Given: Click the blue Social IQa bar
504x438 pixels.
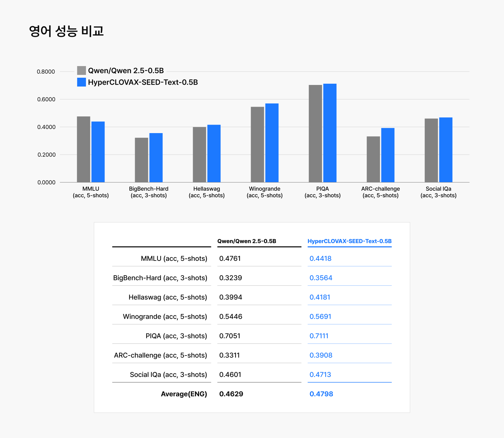Looking at the screenshot, I should [446, 150].
